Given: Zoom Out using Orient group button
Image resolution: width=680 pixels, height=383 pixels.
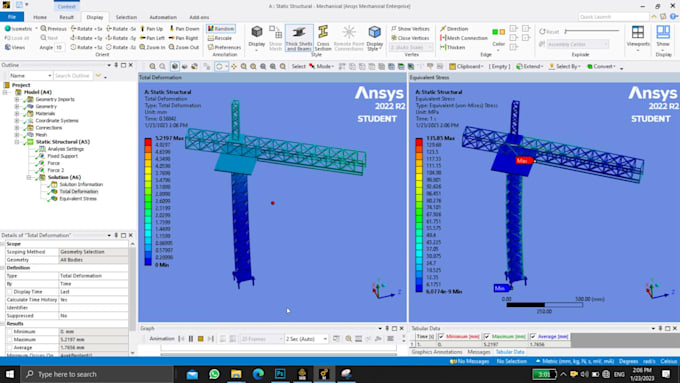Looking at the screenshot, I should (183, 47).
